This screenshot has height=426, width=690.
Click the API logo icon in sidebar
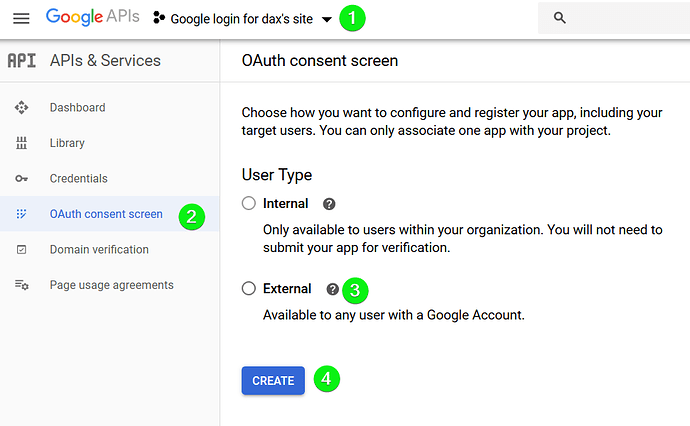tap(22, 61)
